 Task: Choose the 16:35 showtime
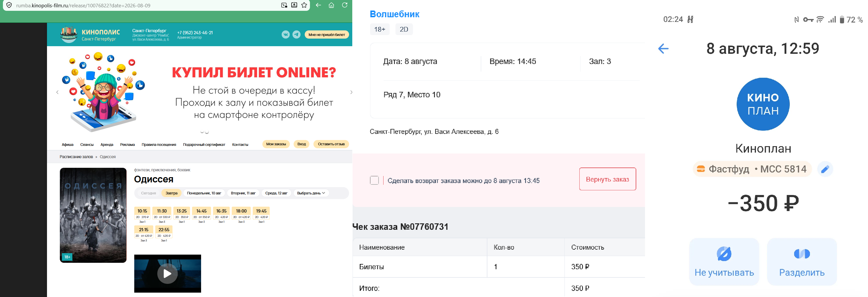tap(222, 213)
